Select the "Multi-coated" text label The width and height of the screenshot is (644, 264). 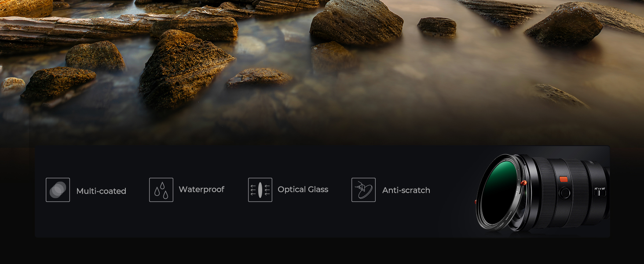[101, 191]
